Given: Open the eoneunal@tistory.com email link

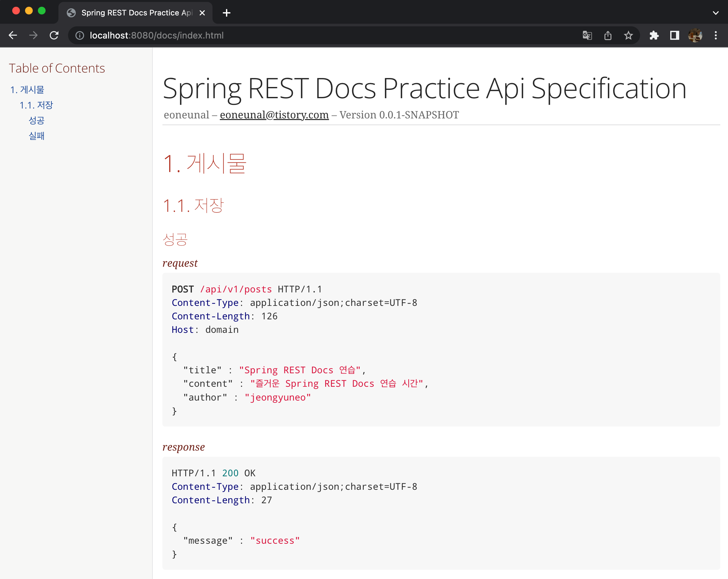Looking at the screenshot, I should point(274,115).
